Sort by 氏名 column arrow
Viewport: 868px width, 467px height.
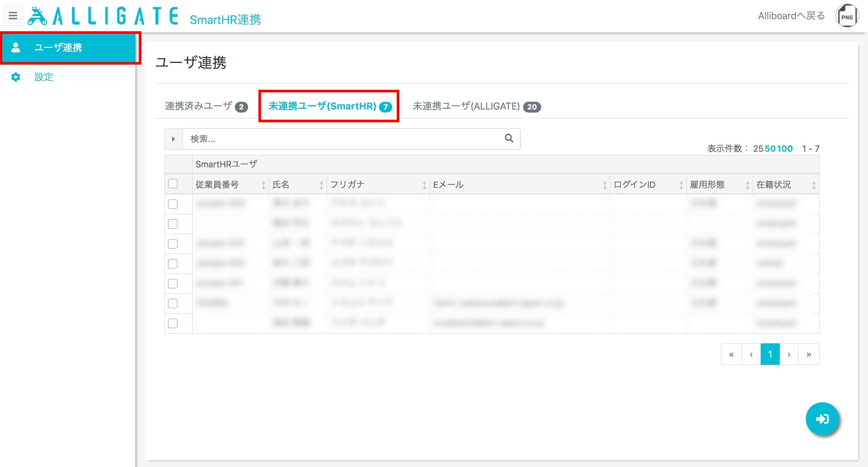(321, 185)
